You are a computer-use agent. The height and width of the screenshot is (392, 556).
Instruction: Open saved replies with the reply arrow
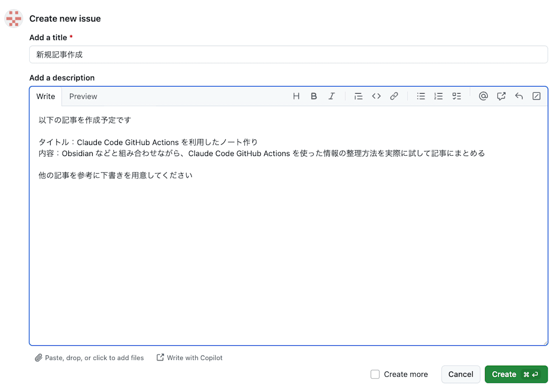click(519, 96)
